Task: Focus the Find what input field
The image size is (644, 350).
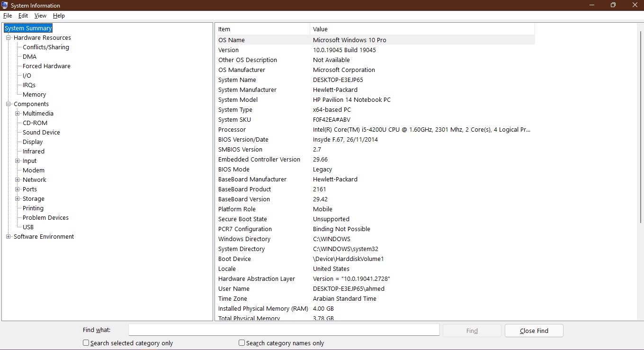Action: point(284,330)
